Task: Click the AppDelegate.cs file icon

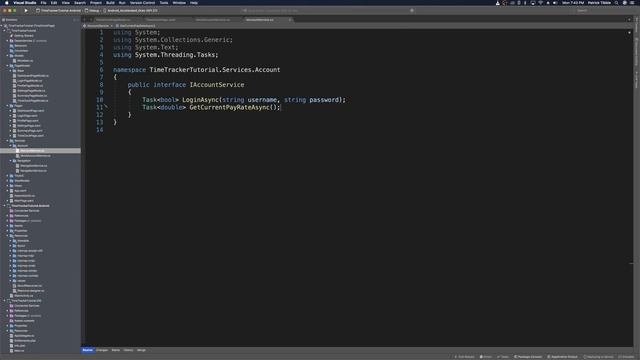Action: pyautogui.click(x=11, y=336)
